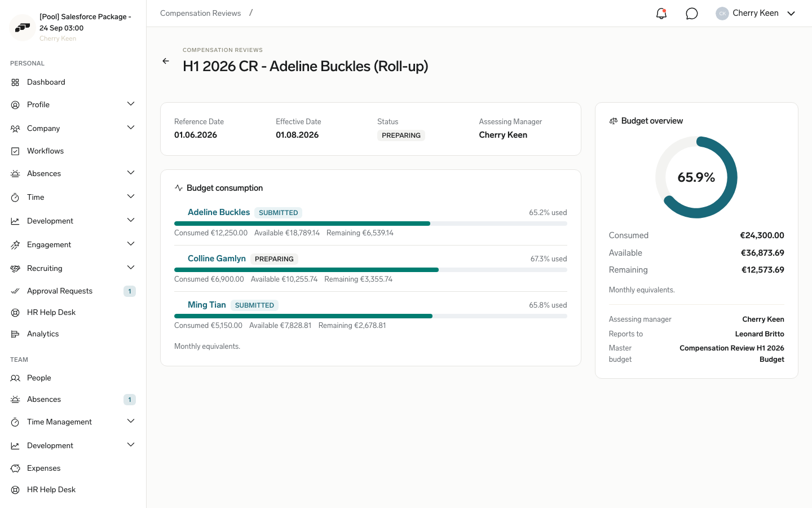Viewport: 812px width, 508px height.
Task: Open the chat messages icon
Action: (x=692, y=14)
